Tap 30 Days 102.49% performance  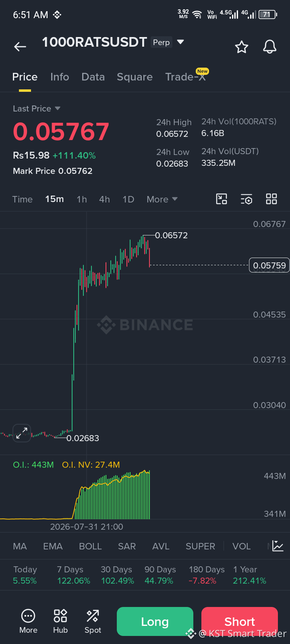(x=117, y=575)
